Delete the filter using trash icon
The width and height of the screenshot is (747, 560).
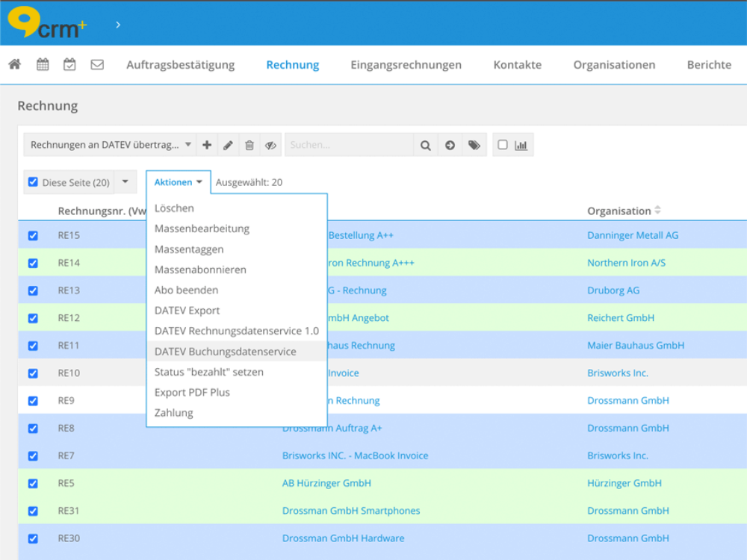pyautogui.click(x=249, y=145)
